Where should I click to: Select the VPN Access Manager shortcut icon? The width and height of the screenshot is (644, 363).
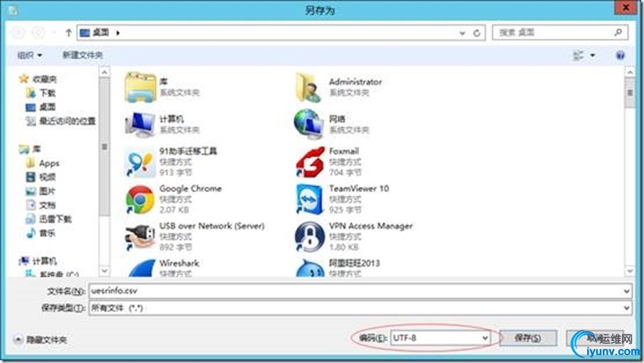click(309, 237)
